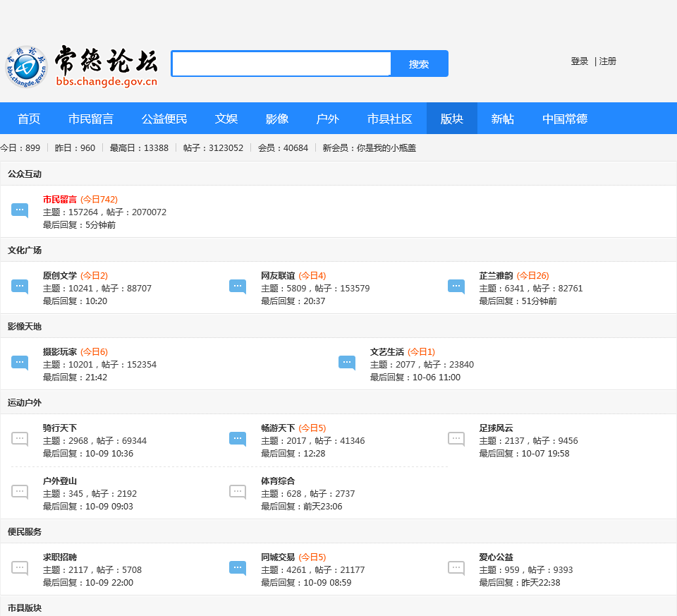This screenshot has height=616, width=677.
Task: Open the 文艺生活 forum board link
Action: point(387,352)
